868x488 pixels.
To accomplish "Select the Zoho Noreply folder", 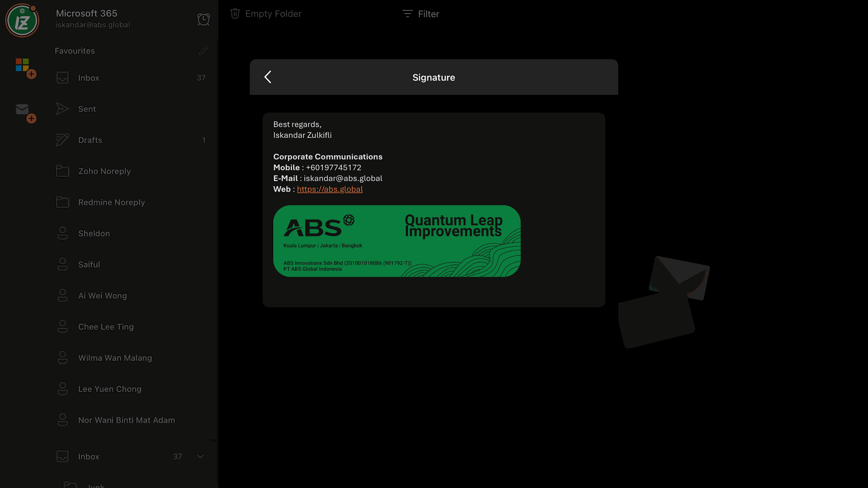I will pos(104,171).
